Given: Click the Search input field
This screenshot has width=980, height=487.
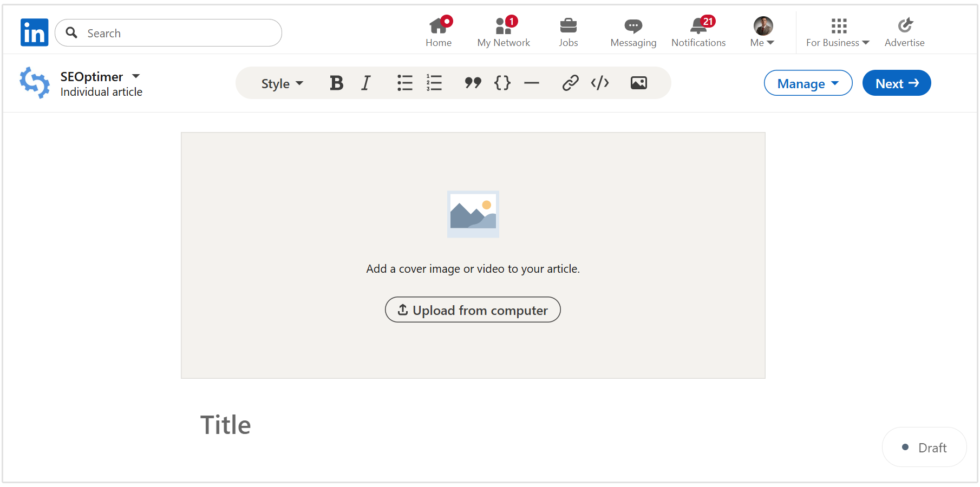Looking at the screenshot, I should pos(168,33).
